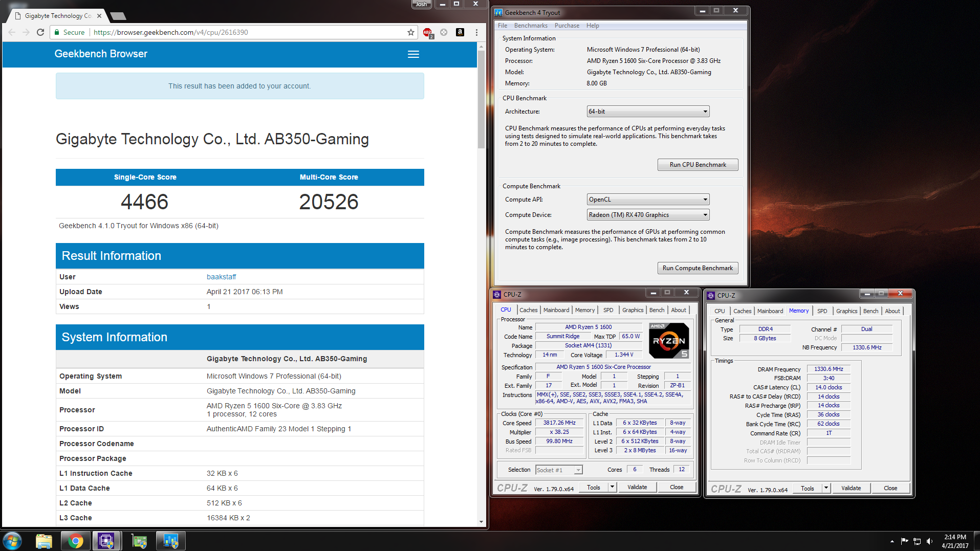Click the Action Center flag icon
The image size is (980, 551).
904,541
